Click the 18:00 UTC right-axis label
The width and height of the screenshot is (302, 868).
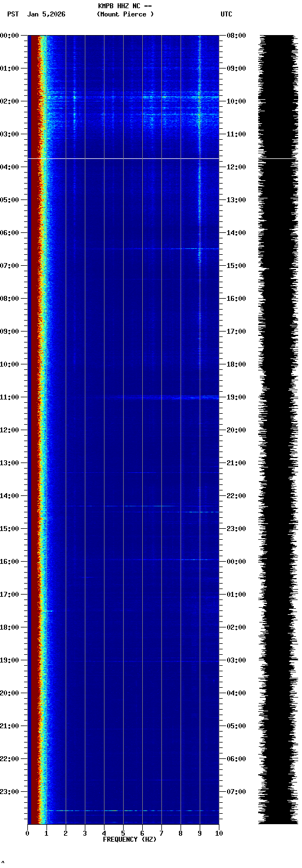[236, 364]
